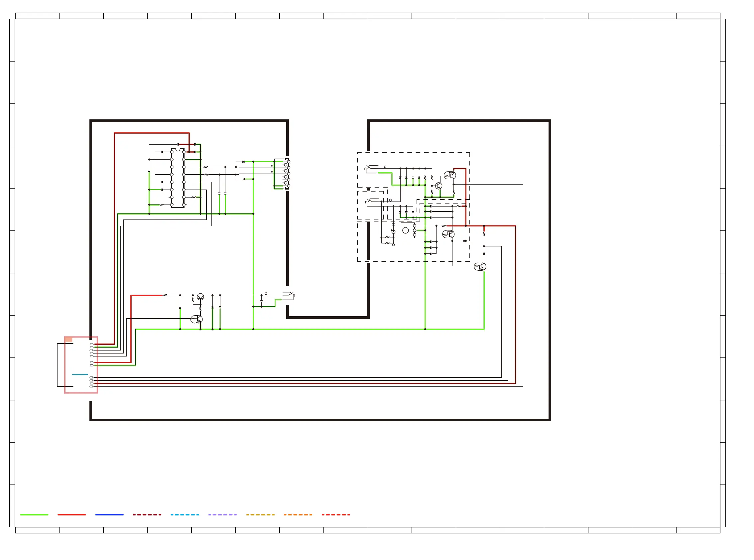Click the cyan dashed legend line
Screen dimensions: 754x560
pos(185,514)
